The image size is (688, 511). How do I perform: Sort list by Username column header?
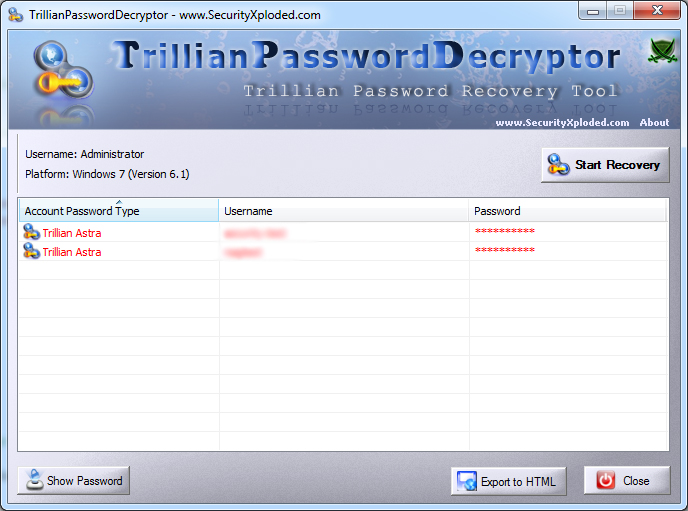[x=344, y=211]
